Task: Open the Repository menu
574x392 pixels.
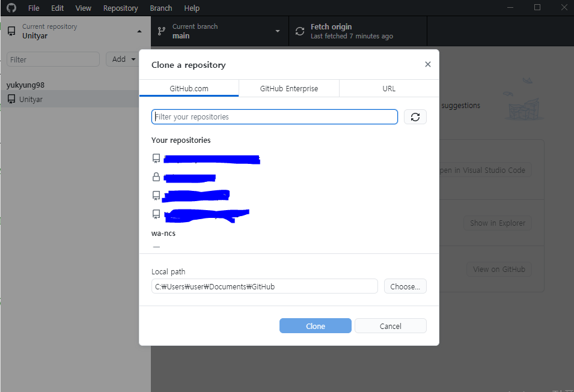Action: [x=120, y=8]
